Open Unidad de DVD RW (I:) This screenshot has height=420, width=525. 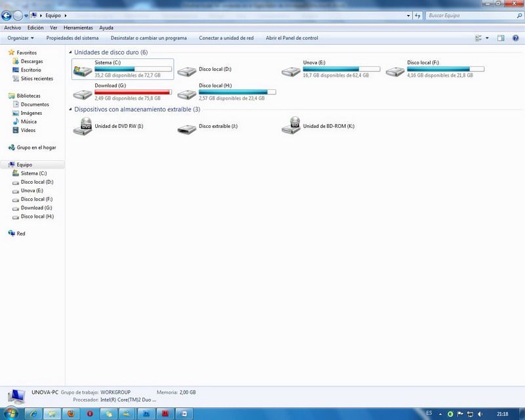click(x=83, y=126)
